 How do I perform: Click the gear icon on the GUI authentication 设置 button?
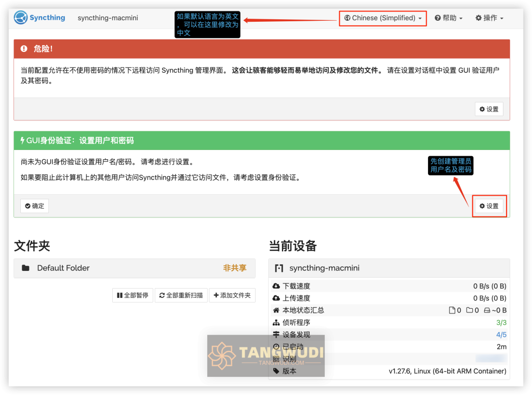[x=482, y=206]
